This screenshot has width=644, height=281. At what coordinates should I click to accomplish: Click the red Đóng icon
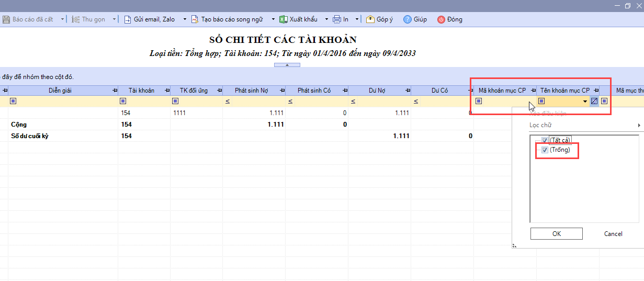point(441,19)
